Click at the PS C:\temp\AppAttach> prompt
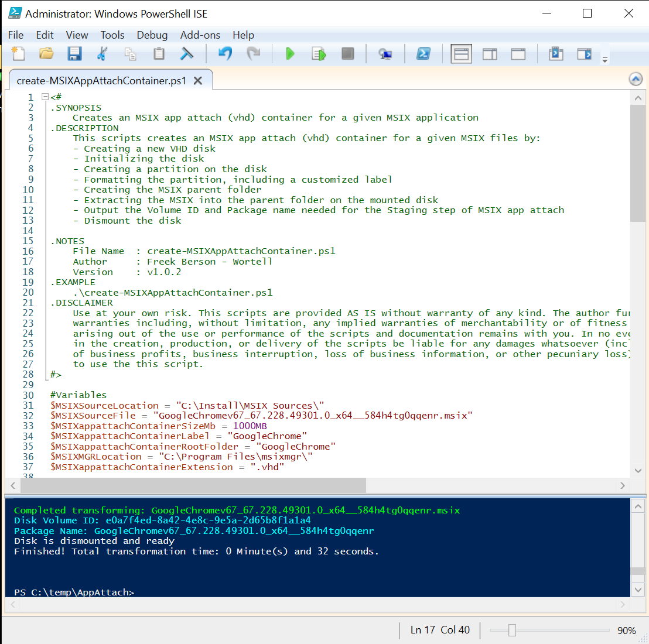Screen dimensions: 649x644 pyautogui.click(x=74, y=592)
